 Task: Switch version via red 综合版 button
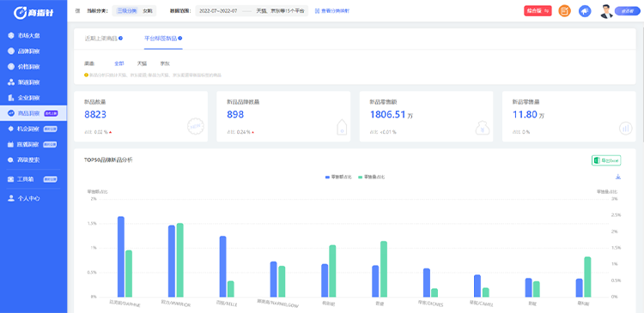[x=538, y=11]
